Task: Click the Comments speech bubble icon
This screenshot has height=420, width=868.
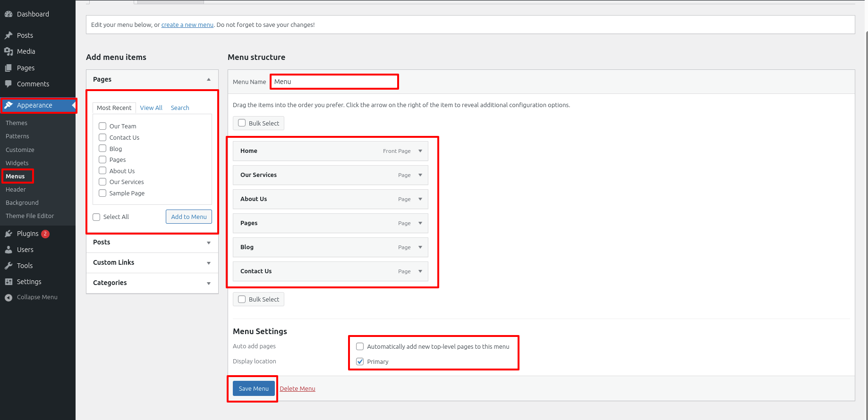Action: pyautogui.click(x=9, y=84)
